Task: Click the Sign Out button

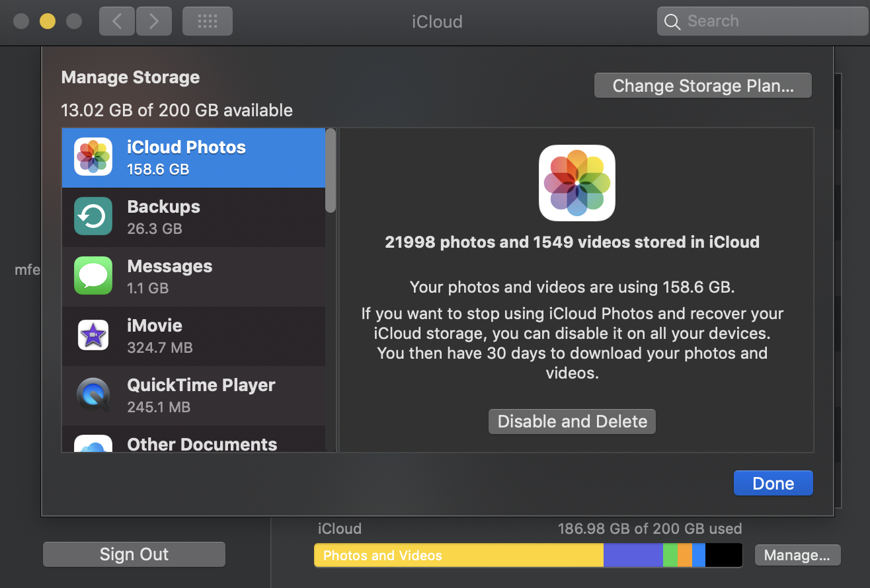Action: pos(134,554)
